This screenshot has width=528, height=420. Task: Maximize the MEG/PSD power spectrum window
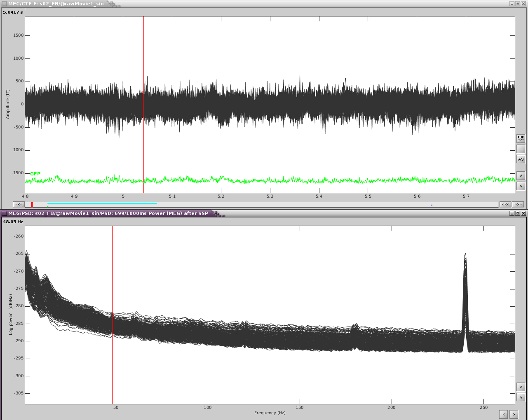[x=518, y=213]
